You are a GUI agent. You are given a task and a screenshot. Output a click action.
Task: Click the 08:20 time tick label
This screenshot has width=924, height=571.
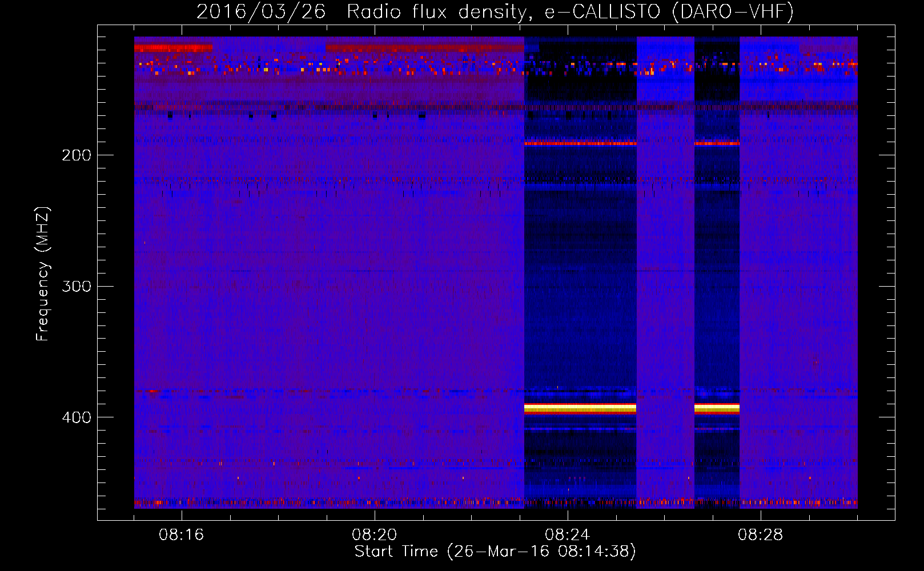[374, 535]
